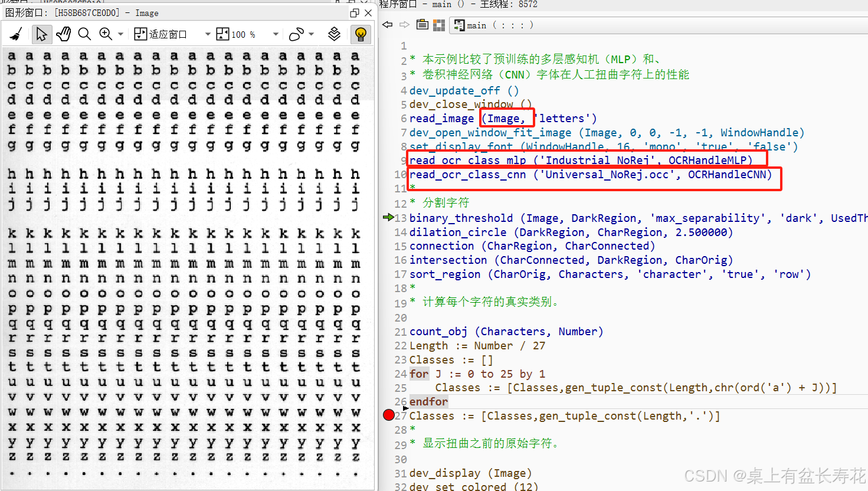This screenshot has height=491, width=868.
Task: Go forward with the grayed right arrow
Action: (x=404, y=25)
